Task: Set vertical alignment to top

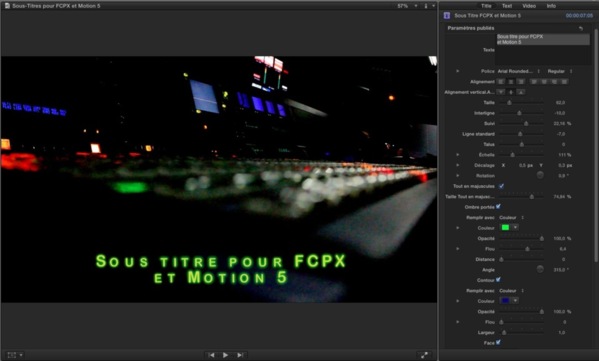Action: (501, 92)
